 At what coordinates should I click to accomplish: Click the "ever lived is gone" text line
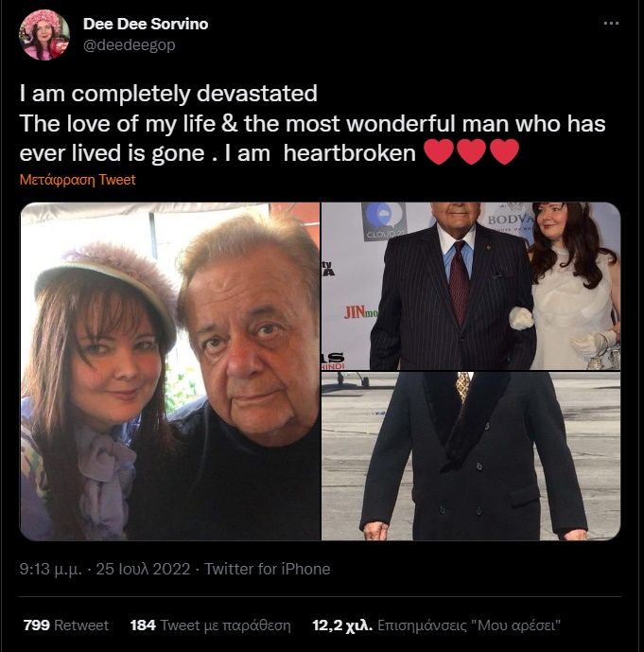click(x=218, y=152)
